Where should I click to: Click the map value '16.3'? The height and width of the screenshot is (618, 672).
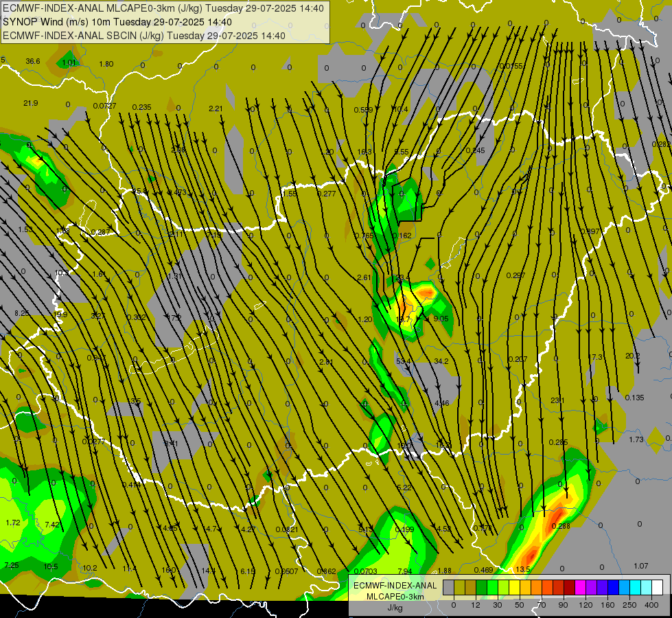pyautogui.click(x=364, y=152)
